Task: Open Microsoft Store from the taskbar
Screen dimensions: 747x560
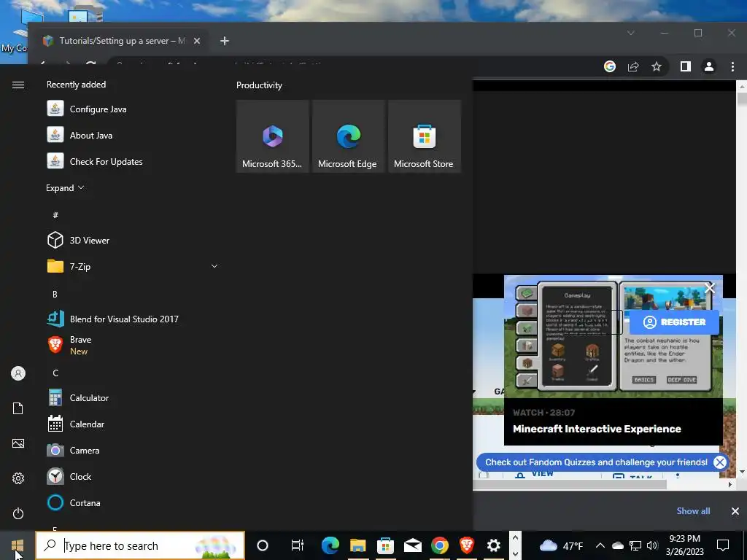Action: click(385, 545)
